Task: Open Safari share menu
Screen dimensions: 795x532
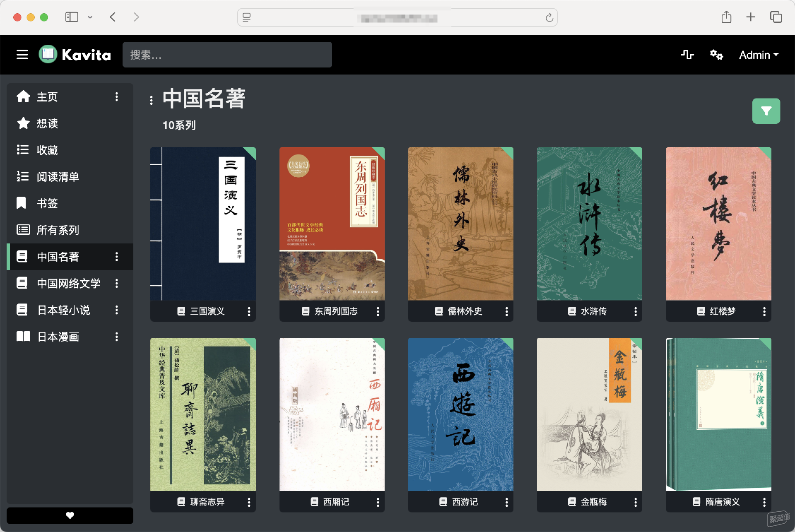Action: [x=726, y=17]
